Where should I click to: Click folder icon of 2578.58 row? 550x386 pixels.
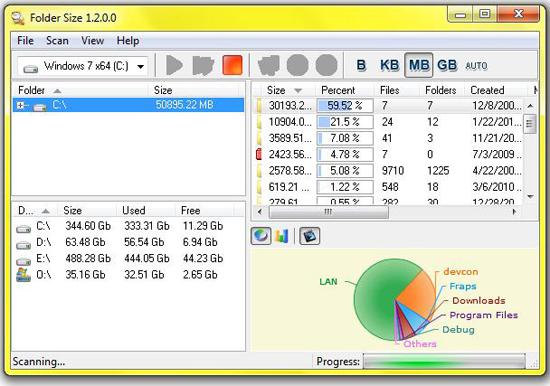[x=259, y=171]
